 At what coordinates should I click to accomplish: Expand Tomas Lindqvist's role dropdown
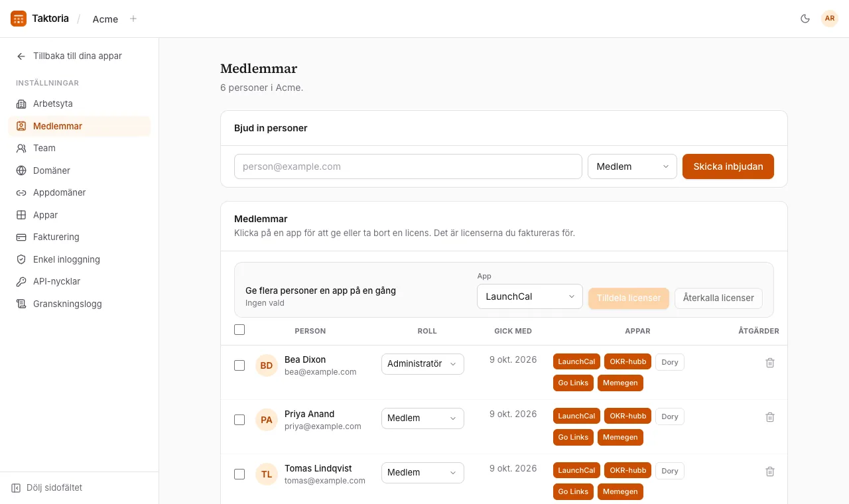point(423,473)
